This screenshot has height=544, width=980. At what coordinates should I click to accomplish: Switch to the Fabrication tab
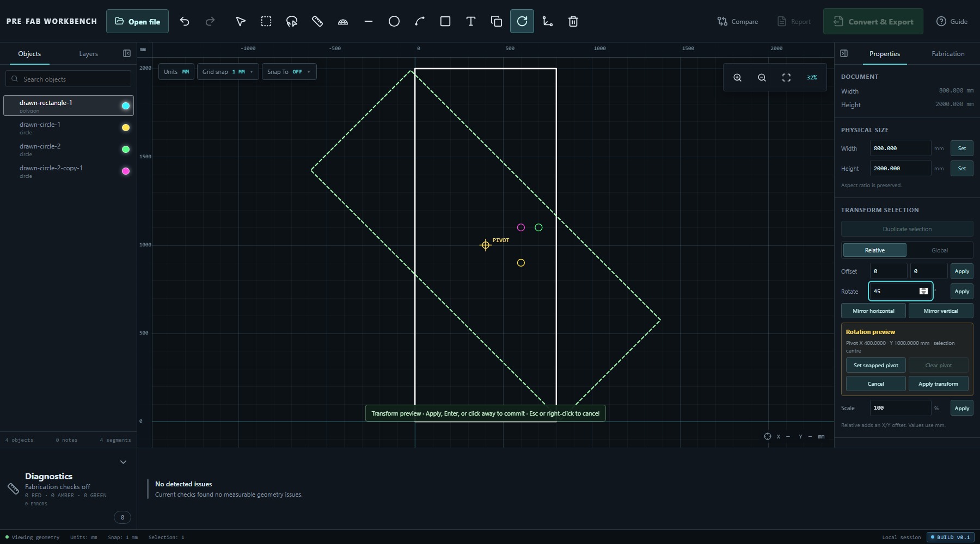click(x=948, y=54)
